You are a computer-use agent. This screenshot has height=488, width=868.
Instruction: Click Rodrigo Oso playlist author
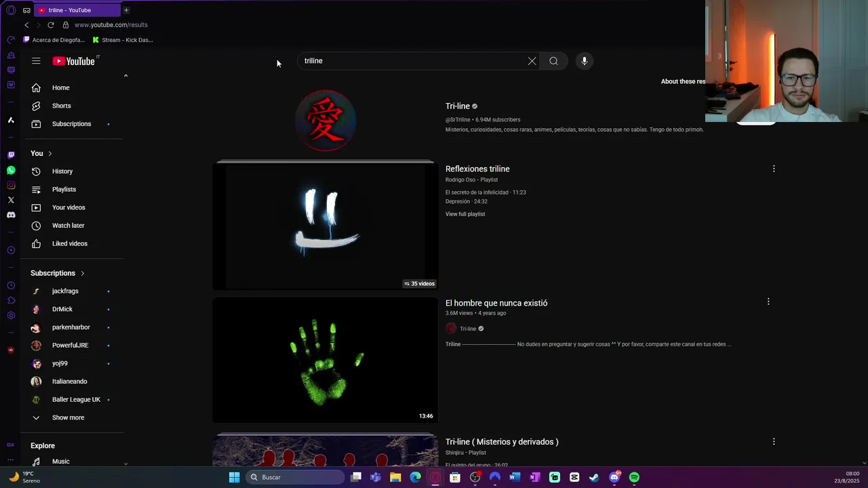coord(460,180)
